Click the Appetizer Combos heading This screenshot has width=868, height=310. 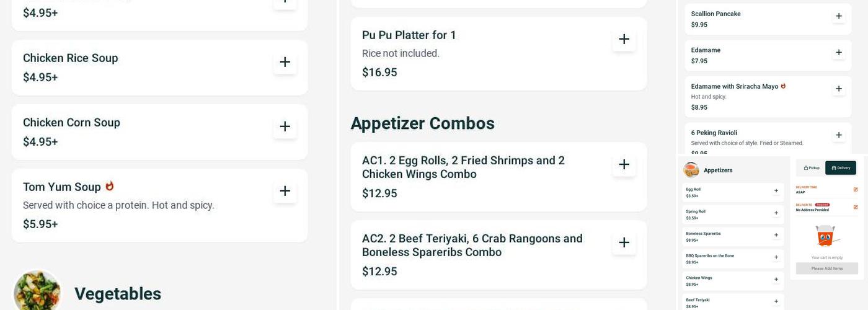pyautogui.click(x=422, y=123)
